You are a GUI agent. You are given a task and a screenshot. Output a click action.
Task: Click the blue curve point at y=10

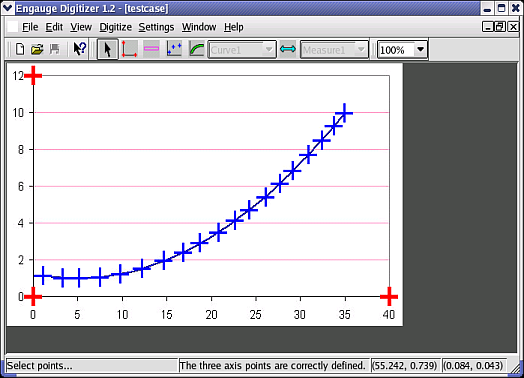click(x=344, y=113)
